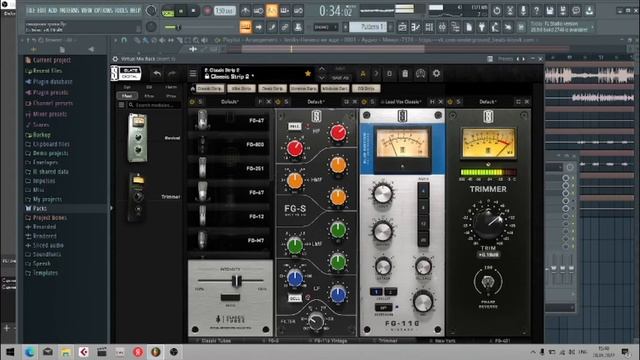Select Current project in browser
Image resolution: width=640 pixels, height=360 pixels.
[51, 60]
